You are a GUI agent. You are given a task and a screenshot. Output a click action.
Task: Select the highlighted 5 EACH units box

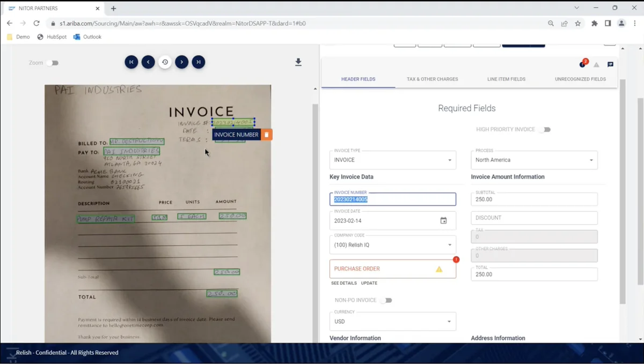click(192, 217)
